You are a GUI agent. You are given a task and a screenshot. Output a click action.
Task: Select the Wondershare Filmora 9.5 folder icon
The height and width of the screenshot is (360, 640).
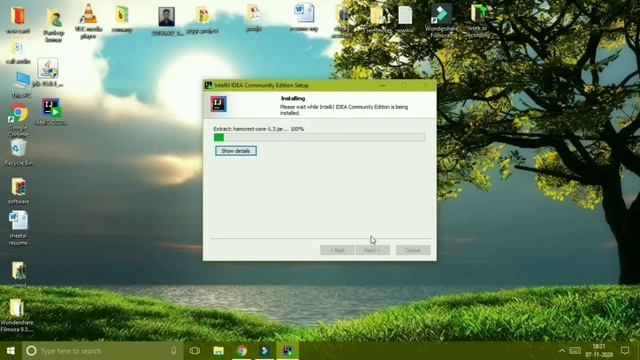coord(17,315)
